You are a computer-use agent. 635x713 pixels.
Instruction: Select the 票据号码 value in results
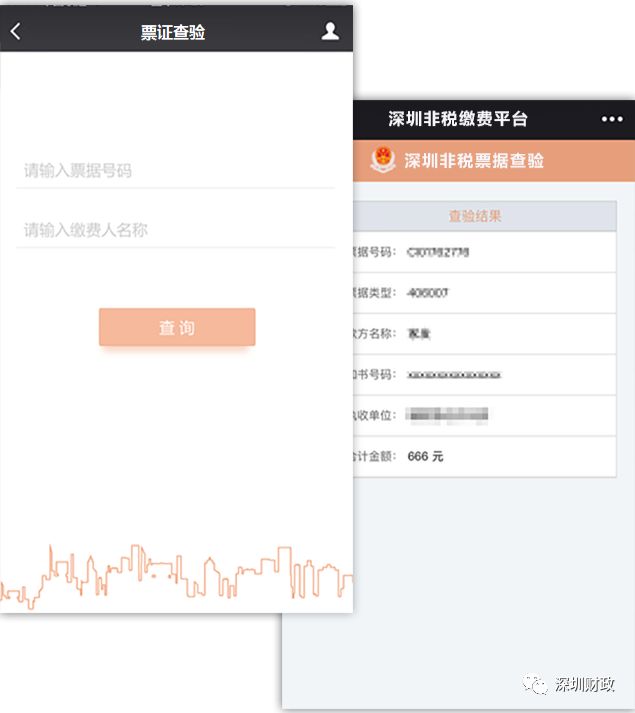[438, 252]
